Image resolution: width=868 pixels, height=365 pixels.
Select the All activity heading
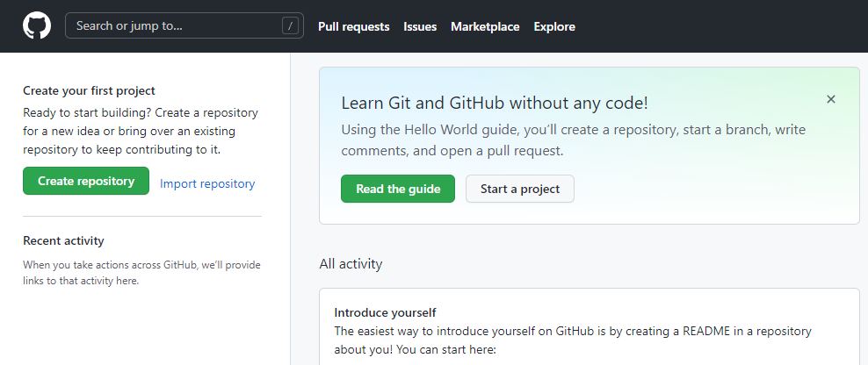pos(351,264)
